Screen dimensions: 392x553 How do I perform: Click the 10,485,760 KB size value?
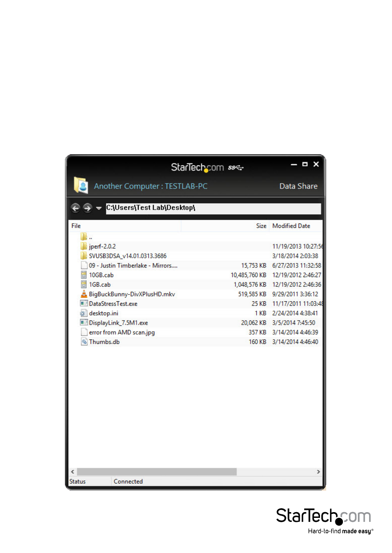pyautogui.click(x=248, y=275)
